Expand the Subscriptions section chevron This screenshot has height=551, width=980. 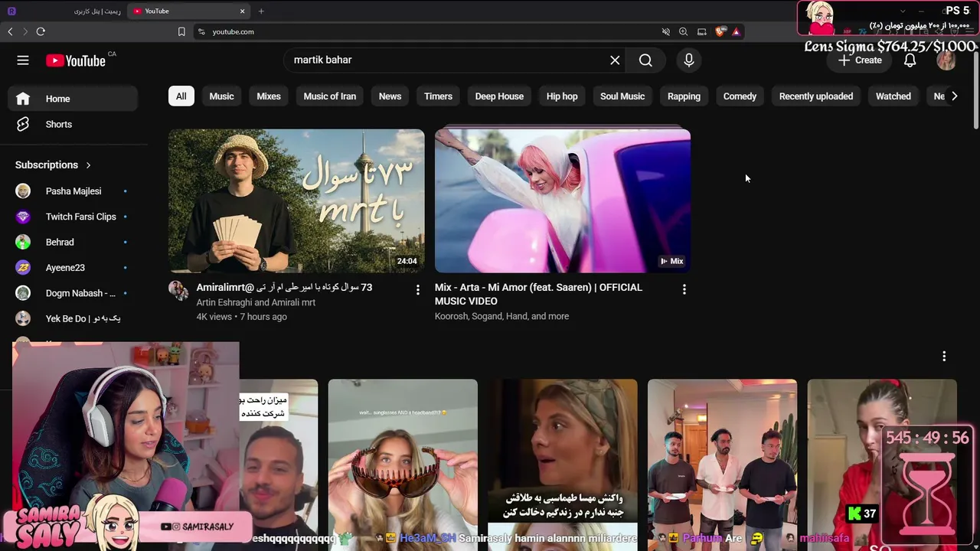[88, 165]
